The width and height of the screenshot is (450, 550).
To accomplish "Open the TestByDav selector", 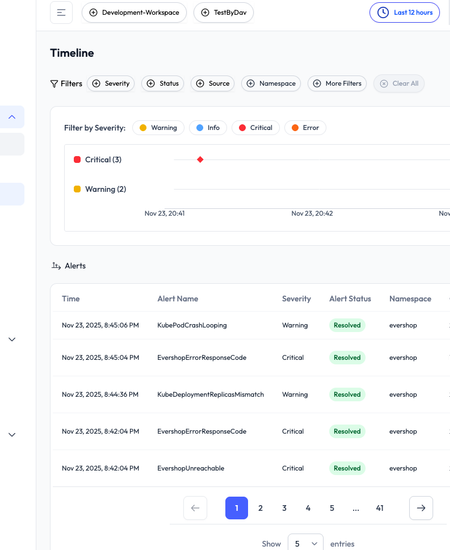I will 223,13.
